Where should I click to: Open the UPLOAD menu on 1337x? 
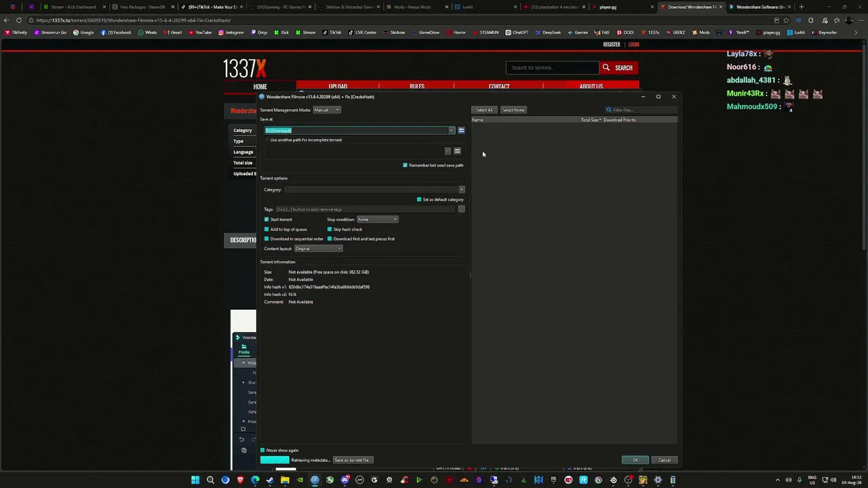338,87
